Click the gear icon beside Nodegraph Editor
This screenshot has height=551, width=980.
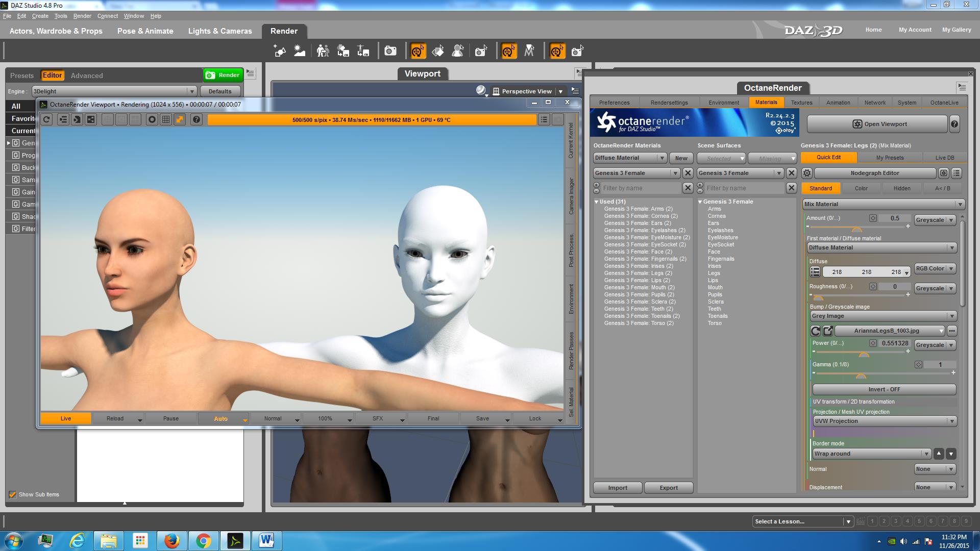807,173
